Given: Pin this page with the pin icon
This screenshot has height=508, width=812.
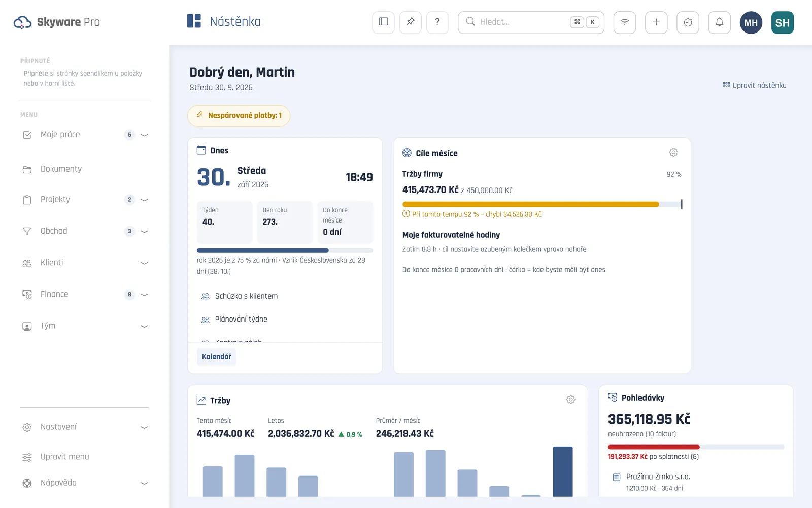Looking at the screenshot, I should point(411,22).
